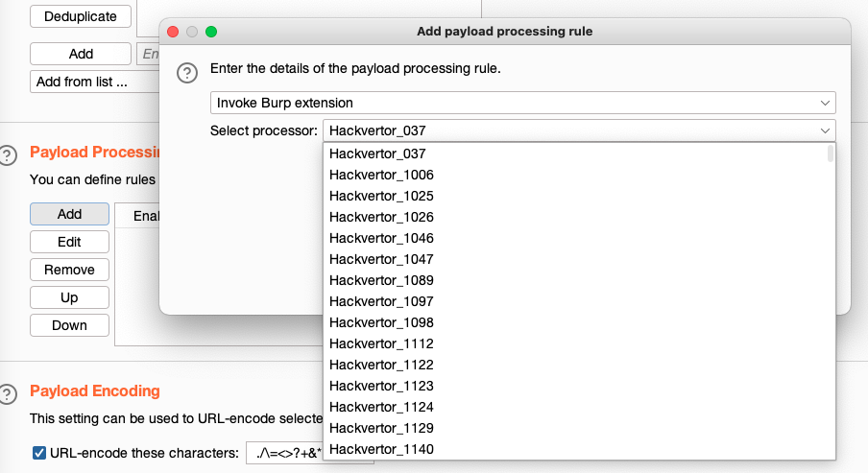
Task: Open help for Payload Encoding section
Action: pos(9,393)
